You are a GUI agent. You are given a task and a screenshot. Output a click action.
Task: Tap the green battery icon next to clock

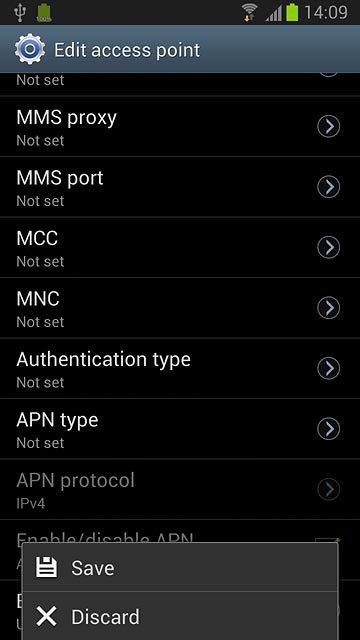click(x=292, y=12)
